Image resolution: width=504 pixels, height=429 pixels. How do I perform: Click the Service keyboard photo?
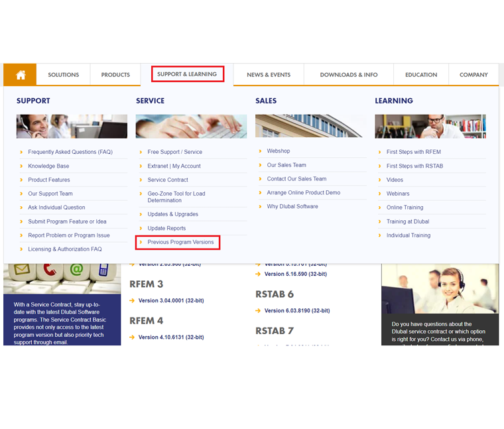coord(191,126)
